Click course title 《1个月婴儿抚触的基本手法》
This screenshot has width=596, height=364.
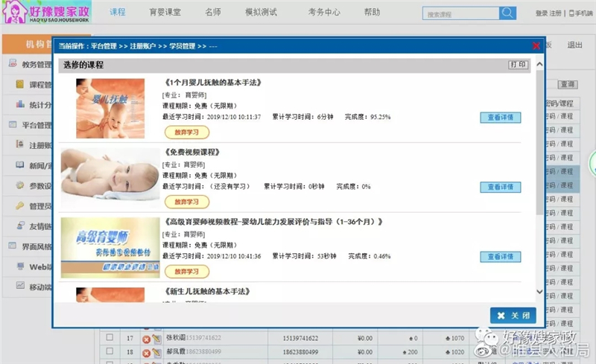coord(212,83)
